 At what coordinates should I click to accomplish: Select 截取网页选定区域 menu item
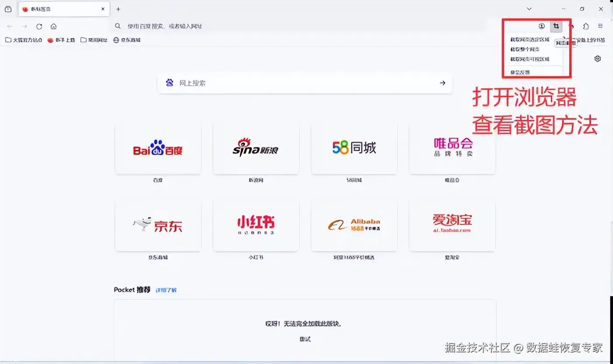[530, 39]
